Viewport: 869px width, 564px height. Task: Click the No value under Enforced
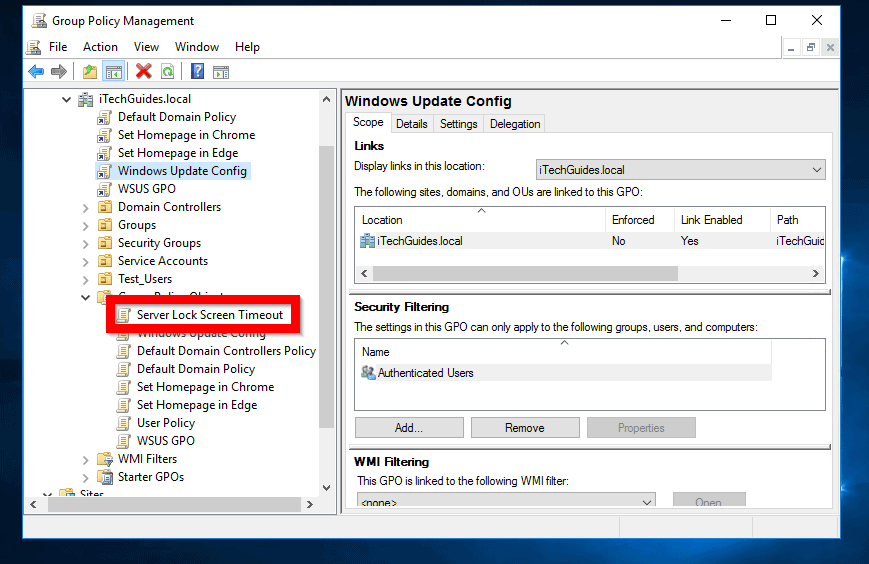[x=618, y=241]
